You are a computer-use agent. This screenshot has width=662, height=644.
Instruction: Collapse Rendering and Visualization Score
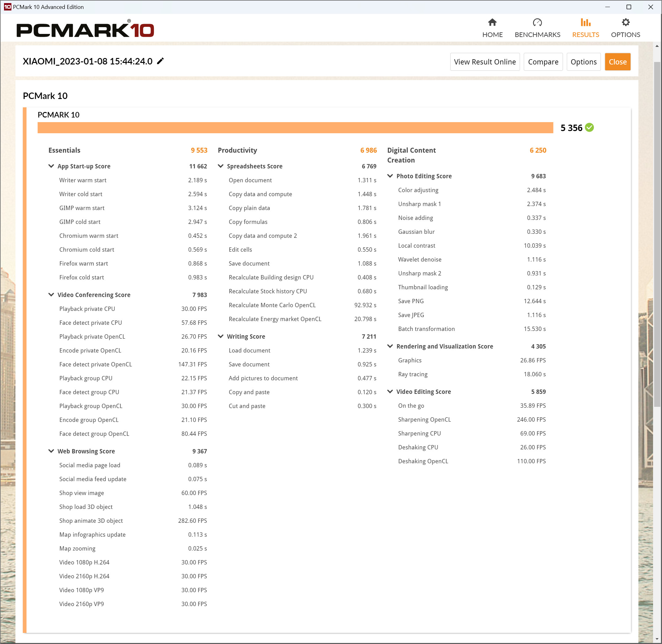pyautogui.click(x=390, y=346)
